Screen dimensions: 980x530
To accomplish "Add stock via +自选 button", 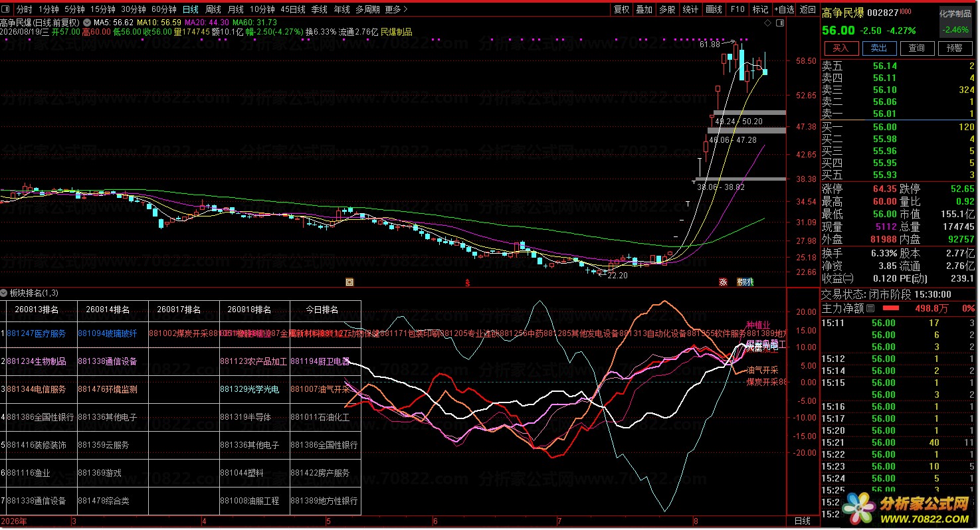I will pos(784,9).
